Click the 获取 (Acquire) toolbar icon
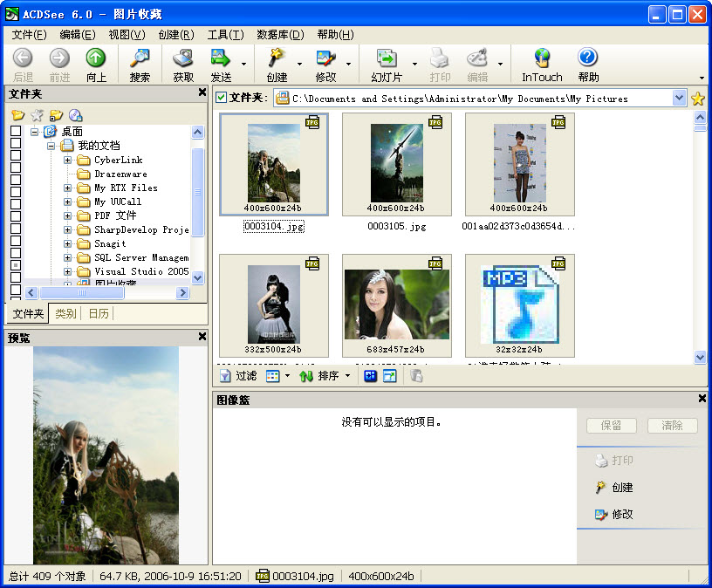The image size is (712, 588). coord(183,59)
